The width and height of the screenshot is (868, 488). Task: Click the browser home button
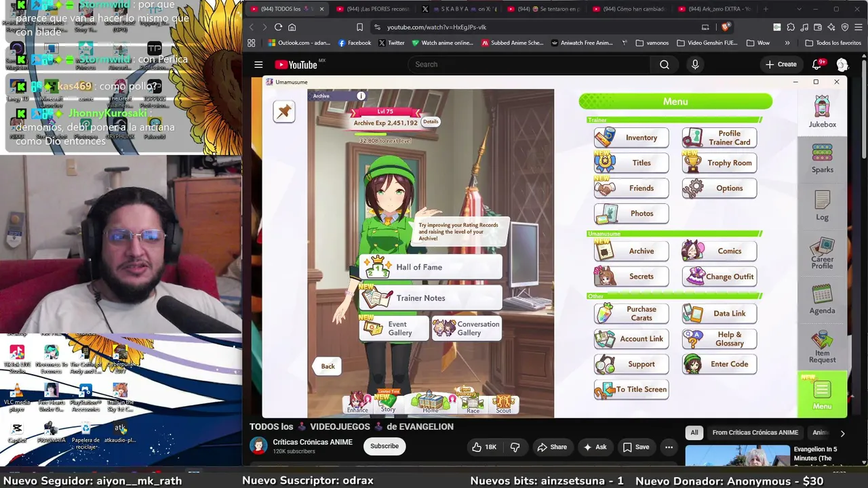click(292, 27)
